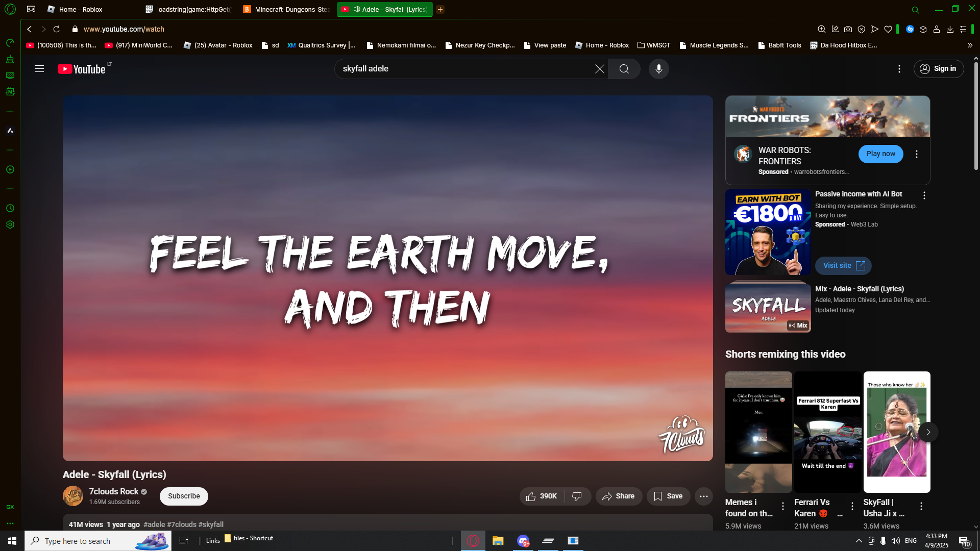Click the #adele hashtag
This screenshot has height=551, width=980.
pos(154,524)
